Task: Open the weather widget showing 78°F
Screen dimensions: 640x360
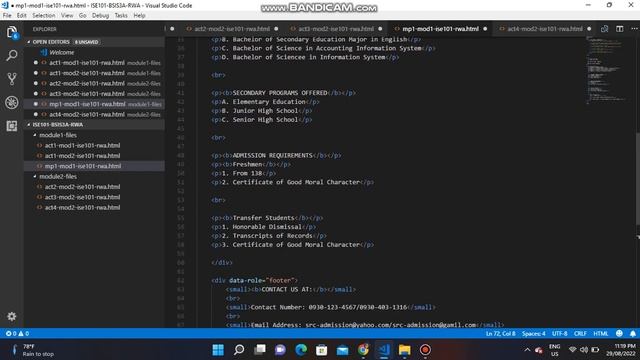Action: [x=33, y=350]
